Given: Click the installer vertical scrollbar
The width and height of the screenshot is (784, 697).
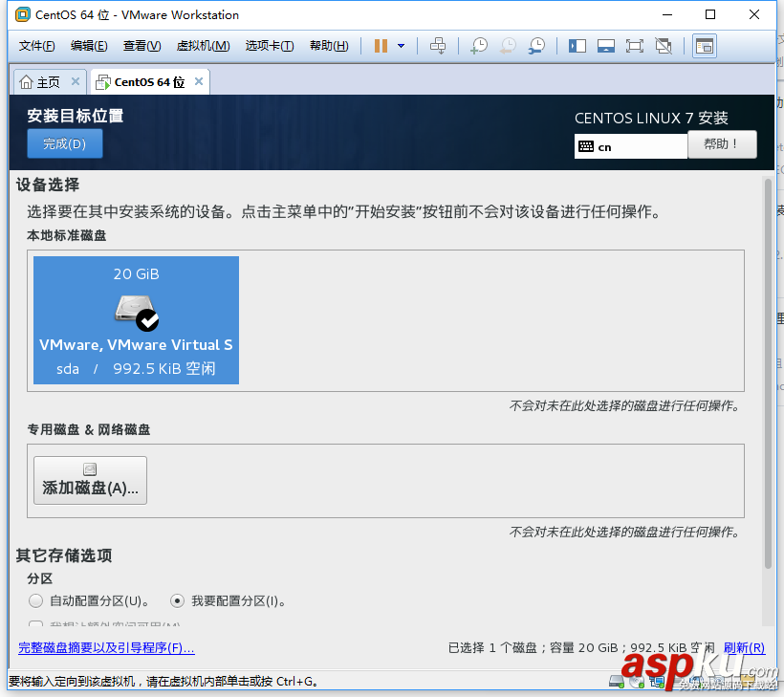Looking at the screenshot, I should pos(768,374).
